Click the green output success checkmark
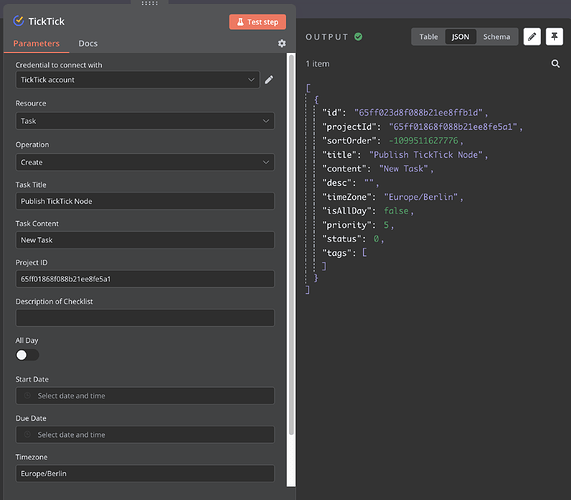This screenshot has width=571, height=500. pyautogui.click(x=358, y=37)
